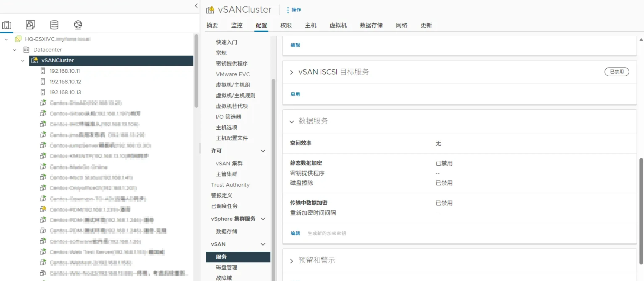Open the 操作 actions menu
This screenshot has width=644, height=281.
point(294,10)
